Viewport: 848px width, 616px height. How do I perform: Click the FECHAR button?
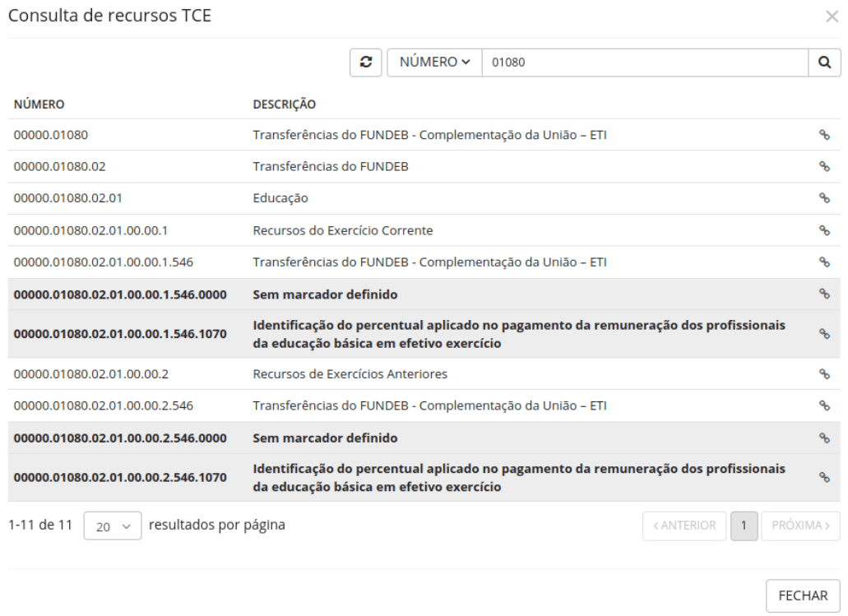coord(804,595)
